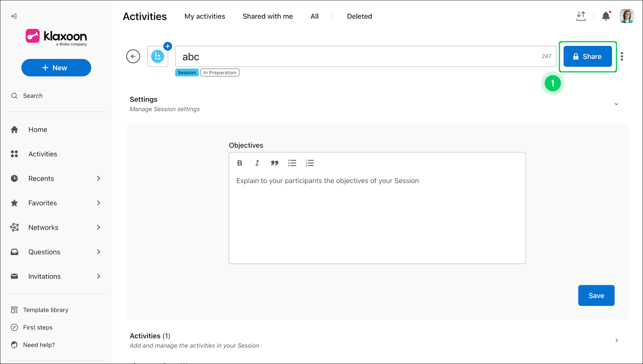Expand the Recents submenu chevron
This screenshot has height=364, width=643.
pos(98,178)
